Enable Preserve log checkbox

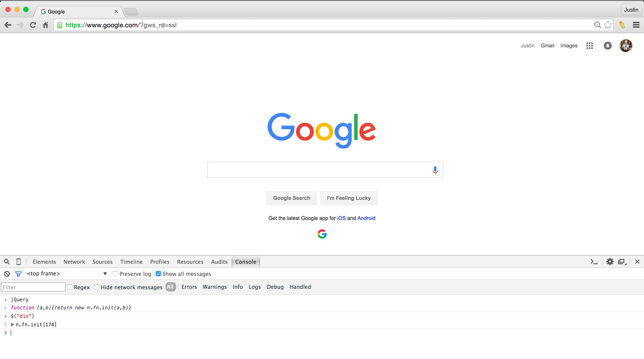coord(115,274)
